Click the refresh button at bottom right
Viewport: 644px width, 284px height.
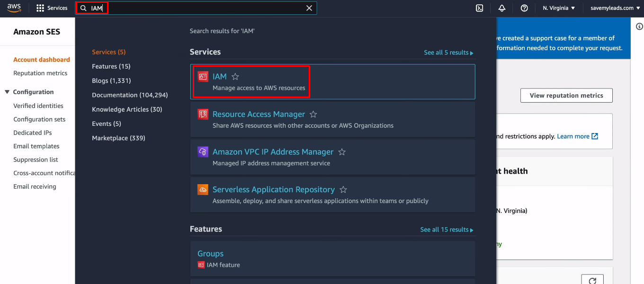coord(592,280)
